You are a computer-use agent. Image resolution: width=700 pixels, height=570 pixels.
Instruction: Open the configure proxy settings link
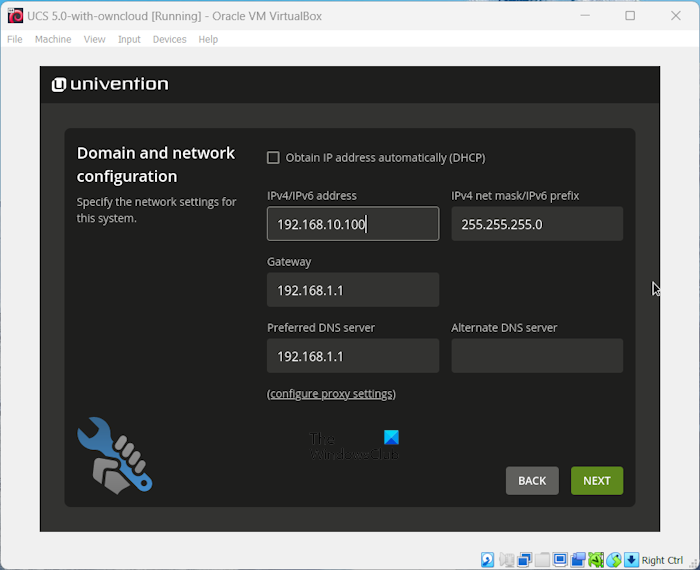pos(331,394)
